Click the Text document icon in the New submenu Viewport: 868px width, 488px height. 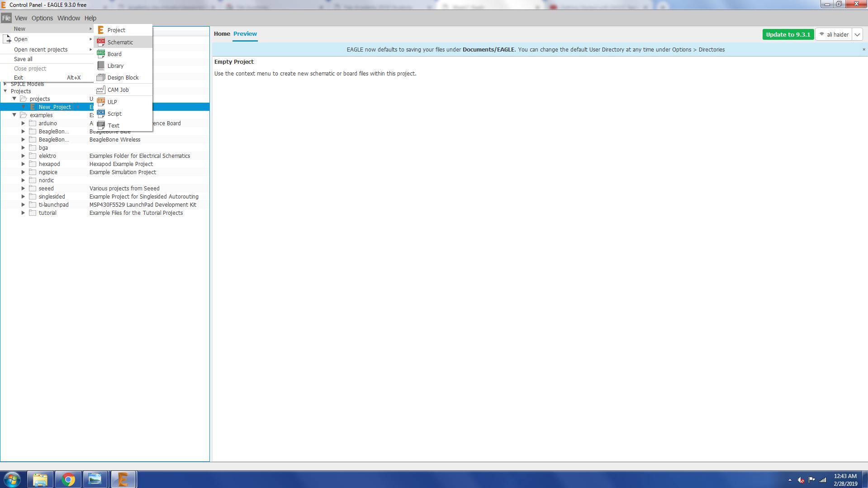click(101, 125)
